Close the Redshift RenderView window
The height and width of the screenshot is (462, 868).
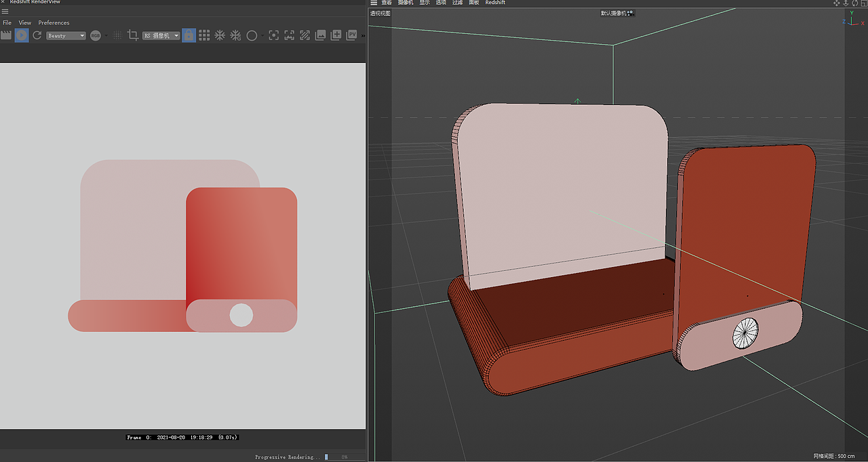[3, 2]
